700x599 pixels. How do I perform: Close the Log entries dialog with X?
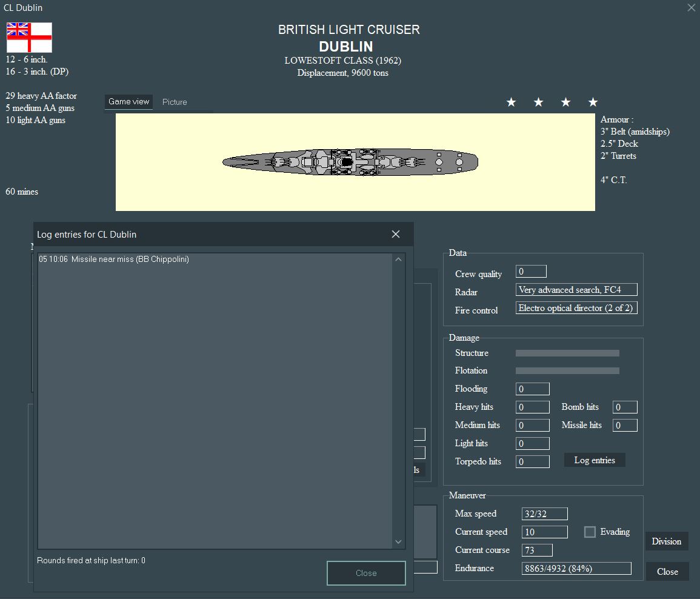(396, 234)
